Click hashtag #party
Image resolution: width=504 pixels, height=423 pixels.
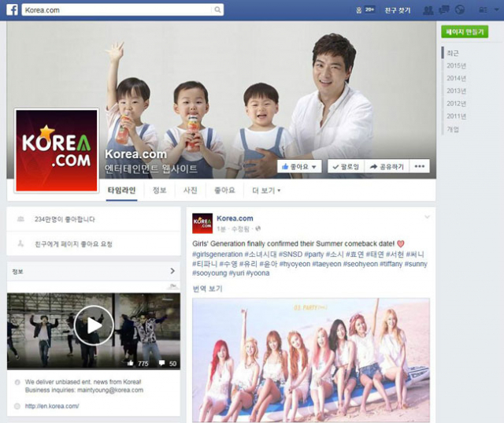[x=314, y=254]
